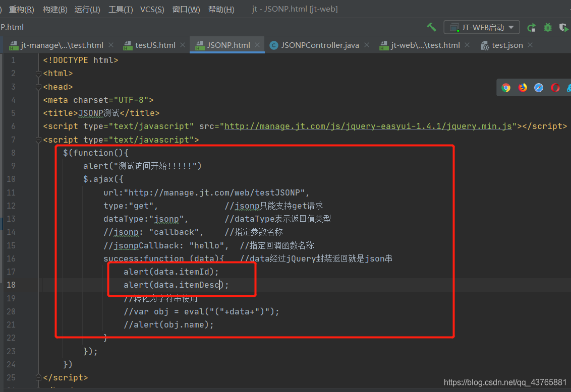Open page in Chrome browser icon

506,88
